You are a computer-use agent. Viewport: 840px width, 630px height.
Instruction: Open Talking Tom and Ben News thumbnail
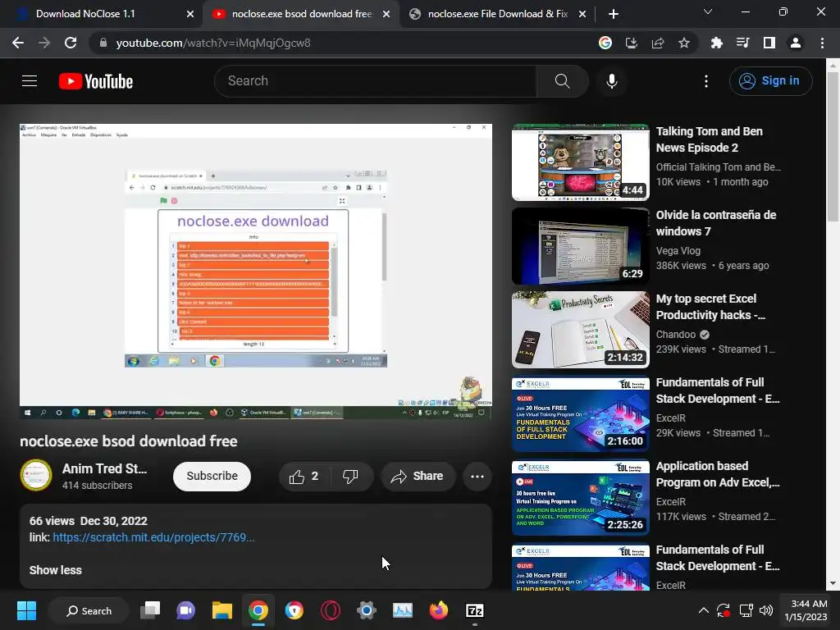pyautogui.click(x=580, y=162)
